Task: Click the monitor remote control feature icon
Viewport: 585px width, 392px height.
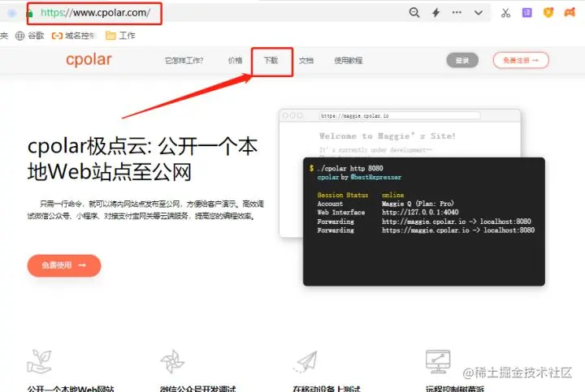Action: coord(438,361)
